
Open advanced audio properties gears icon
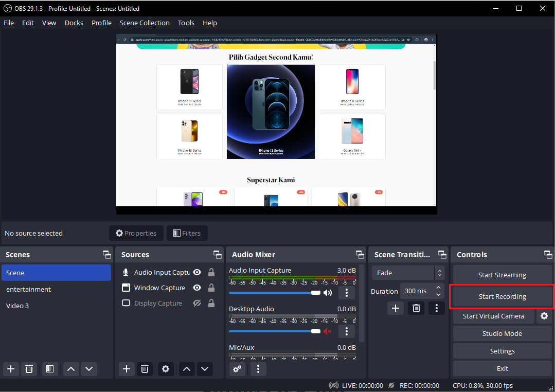tap(237, 369)
